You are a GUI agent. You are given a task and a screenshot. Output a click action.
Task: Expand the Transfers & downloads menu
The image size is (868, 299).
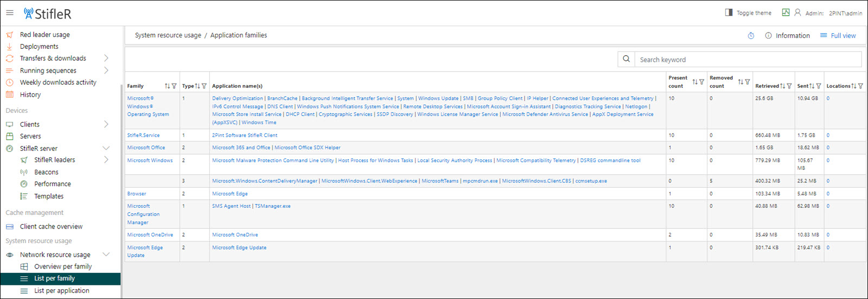click(x=106, y=58)
